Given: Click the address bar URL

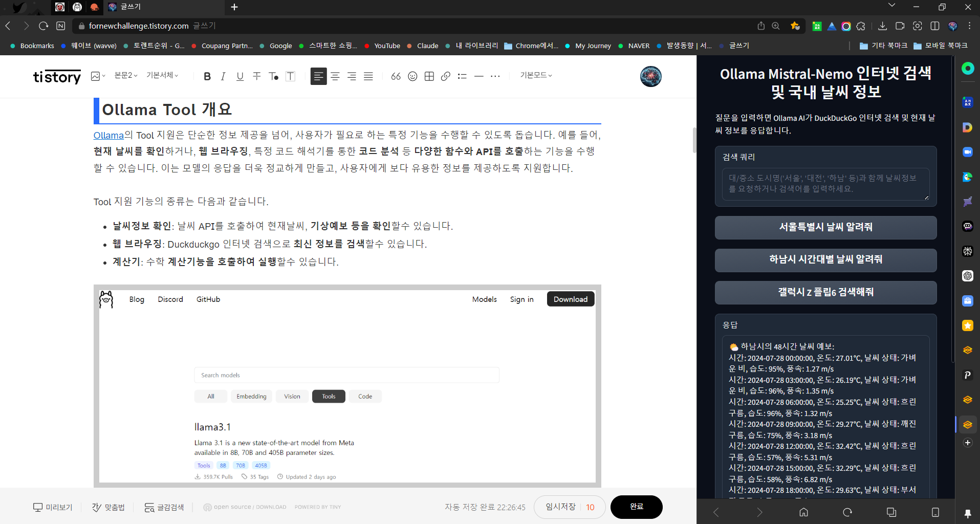Looking at the screenshot, I should coord(139,26).
